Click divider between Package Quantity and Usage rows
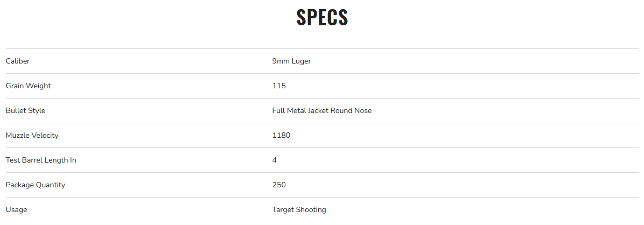Screen dimensions: 644x225 (322, 198)
